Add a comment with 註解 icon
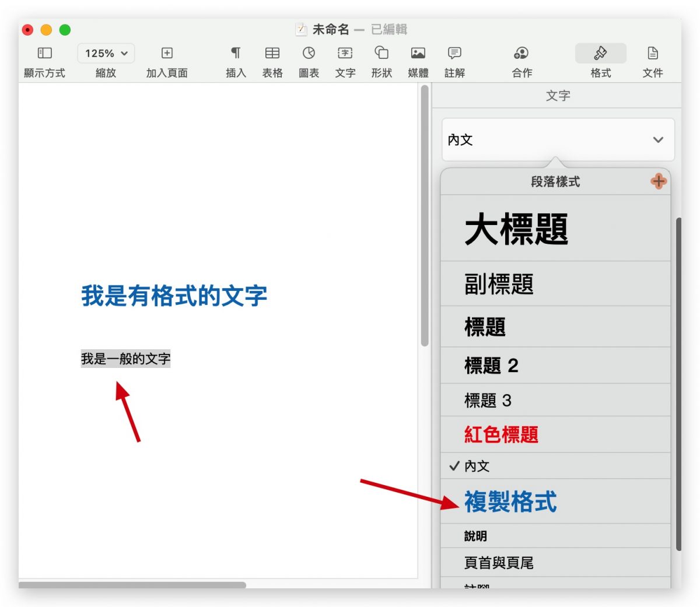 click(x=454, y=53)
